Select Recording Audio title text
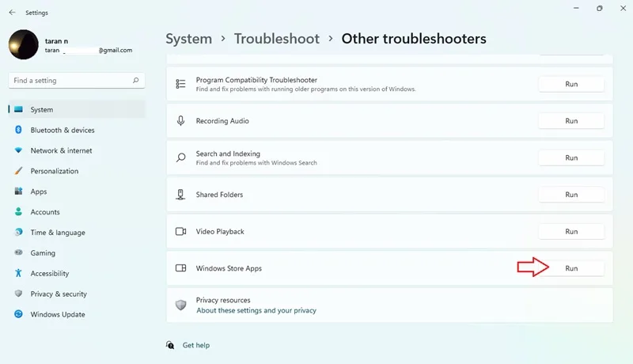The image size is (633, 364). point(222,121)
